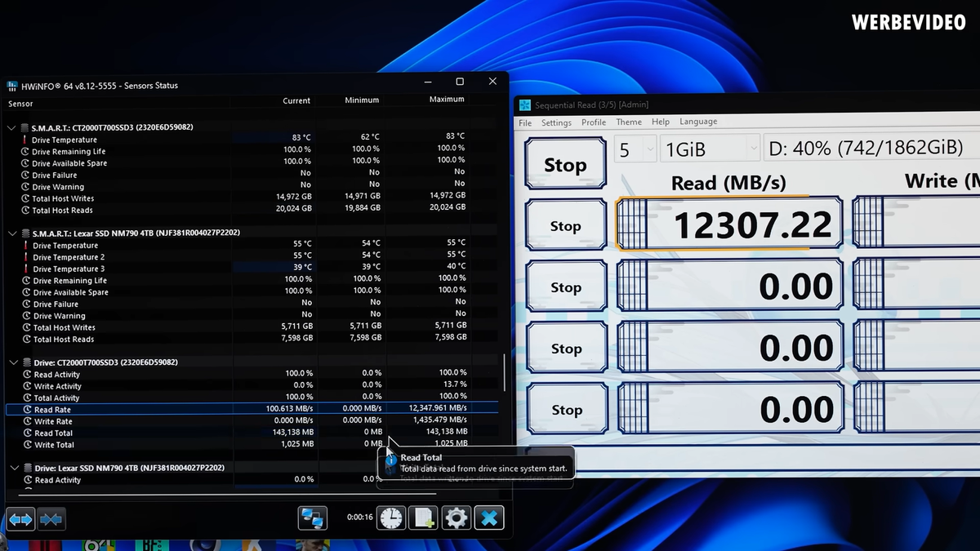Open the test count dropdown showing 5
This screenshot has height=551, width=980.
click(635, 148)
